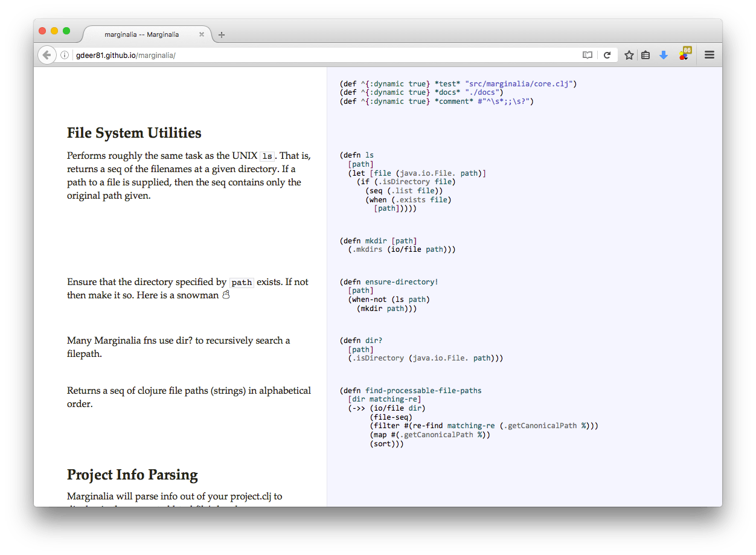The height and width of the screenshot is (555, 756).
Task: Click inline code 'ls' in UNIX paragraph
Action: click(x=267, y=156)
